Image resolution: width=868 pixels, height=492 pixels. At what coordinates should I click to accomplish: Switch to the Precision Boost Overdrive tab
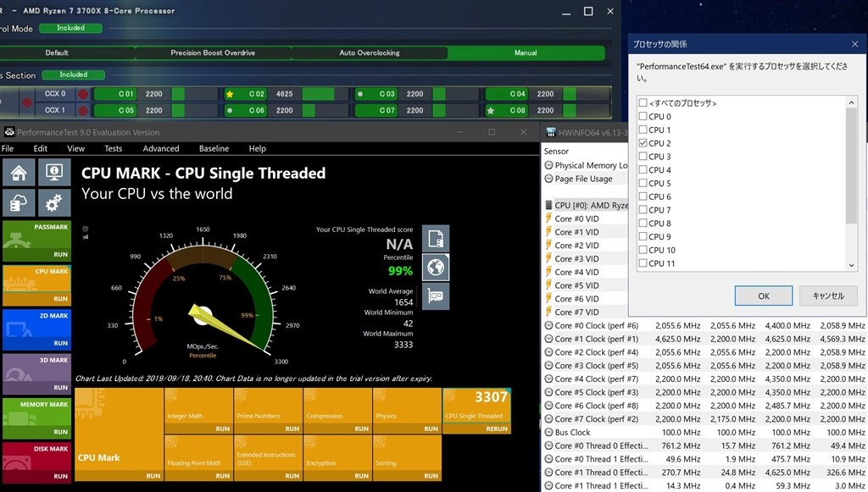click(213, 53)
